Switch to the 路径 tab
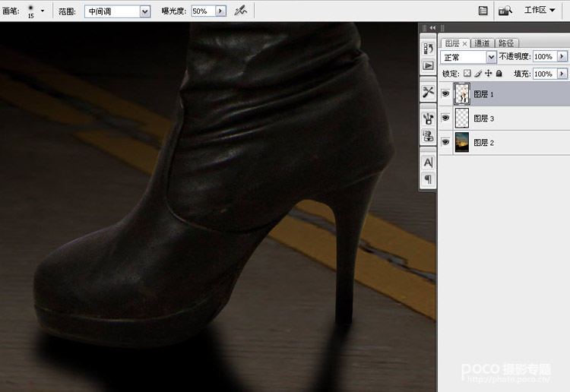The height and width of the screenshot is (392, 570). (505, 43)
